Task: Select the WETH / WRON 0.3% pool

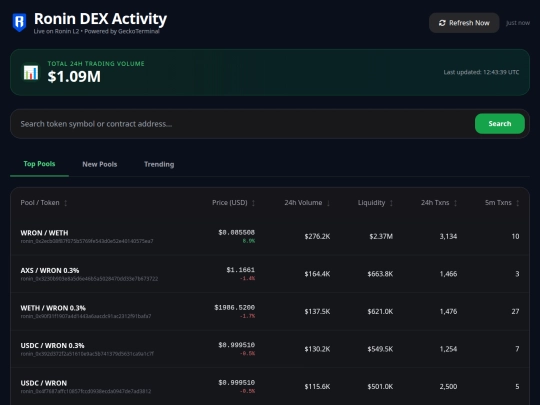Action: point(270,311)
